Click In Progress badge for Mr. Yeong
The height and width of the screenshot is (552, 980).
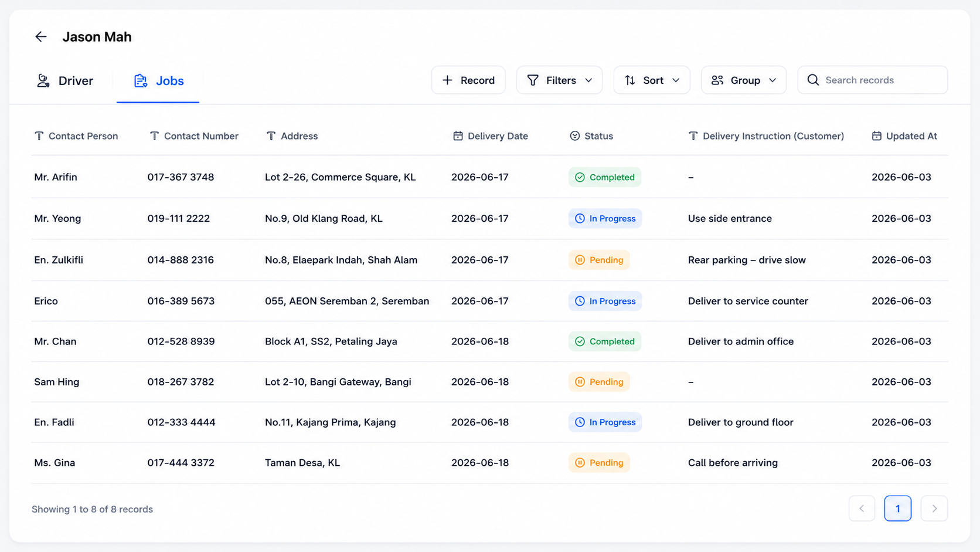[605, 218]
